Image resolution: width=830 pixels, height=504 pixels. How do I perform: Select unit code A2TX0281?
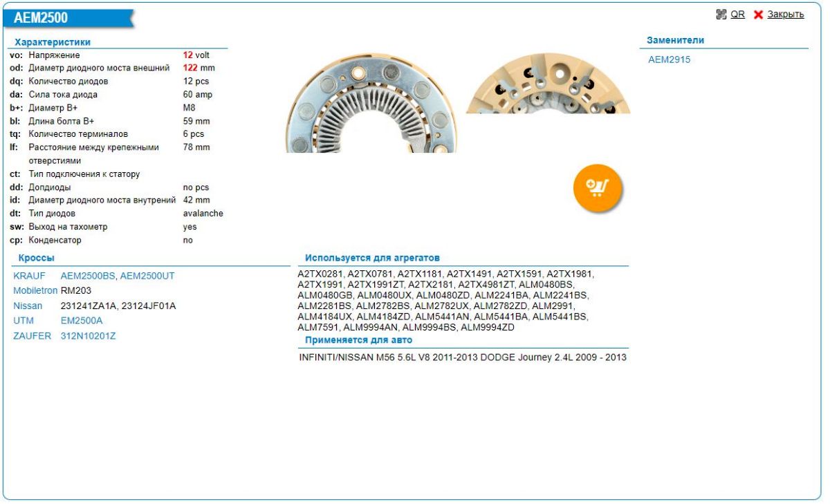tap(320, 274)
